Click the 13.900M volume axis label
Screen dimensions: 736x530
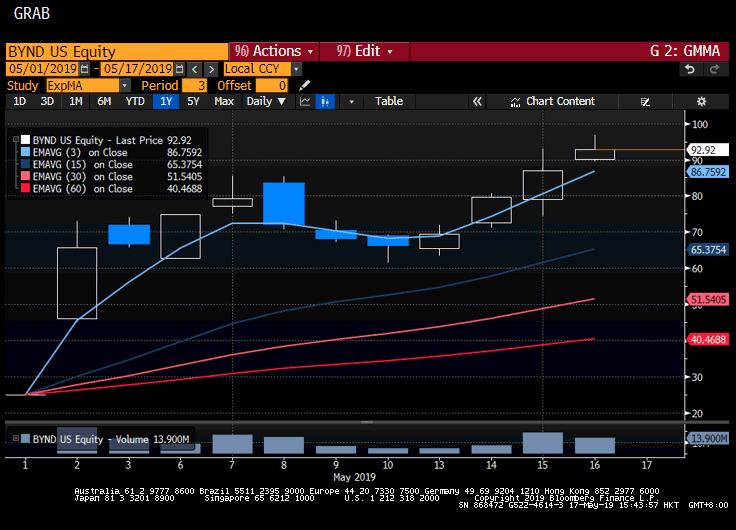pos(707,438)
